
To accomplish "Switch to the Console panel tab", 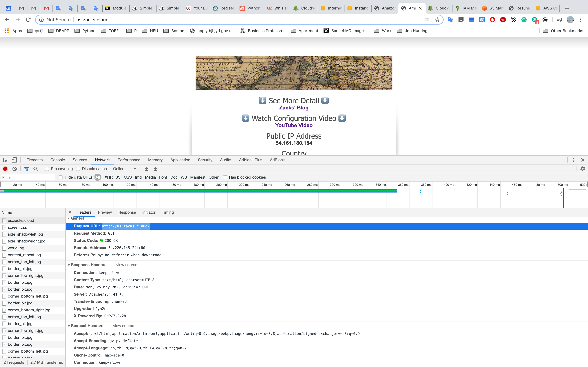I will click(58, 160).
